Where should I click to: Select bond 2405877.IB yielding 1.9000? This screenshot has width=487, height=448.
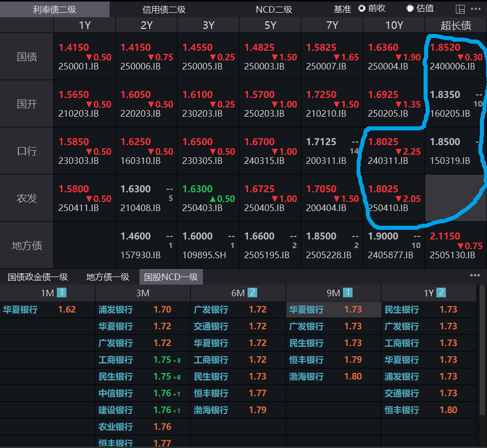click(394, 246)
